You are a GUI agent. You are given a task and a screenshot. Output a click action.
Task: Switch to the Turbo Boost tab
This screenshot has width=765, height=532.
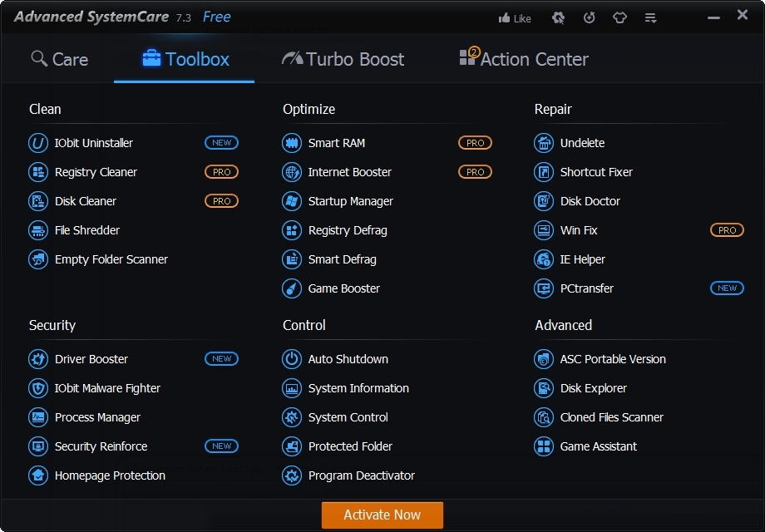click(343, 59)
